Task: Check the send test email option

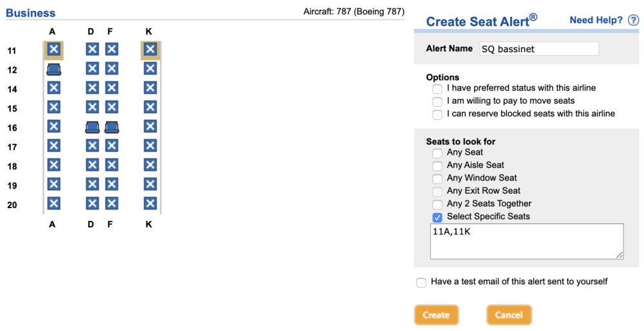Action: coord(421,283)
